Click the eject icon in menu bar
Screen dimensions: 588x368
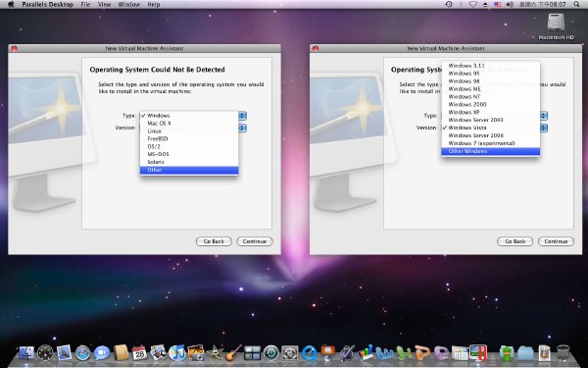pyautogui.click(x=485, y=5)
